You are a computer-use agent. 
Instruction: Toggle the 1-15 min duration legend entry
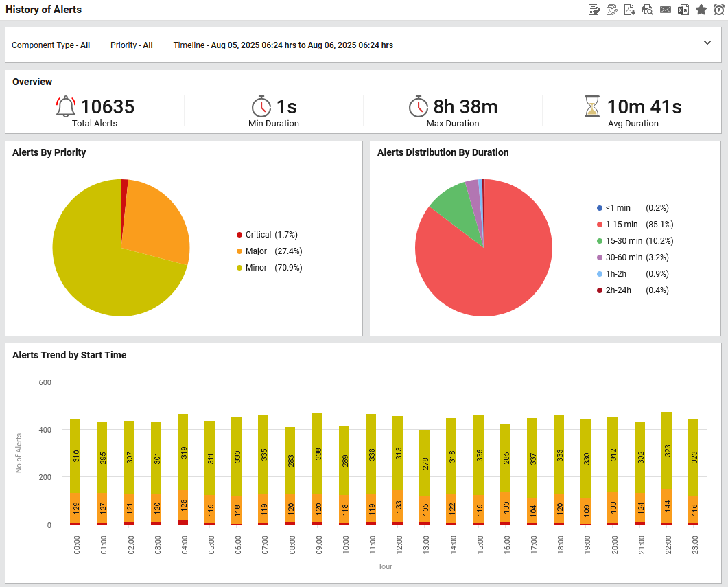point(621,225)
